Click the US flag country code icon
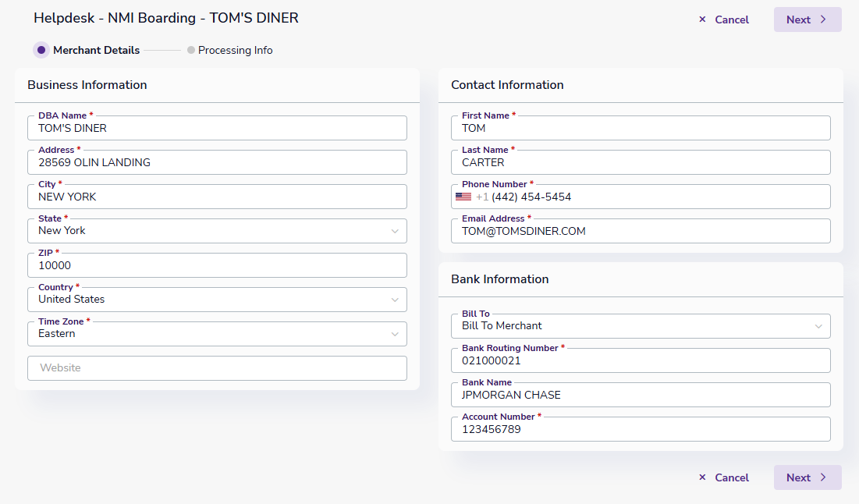Image resolution: width=859 pixels, height=504 pixels. point(463,197)
